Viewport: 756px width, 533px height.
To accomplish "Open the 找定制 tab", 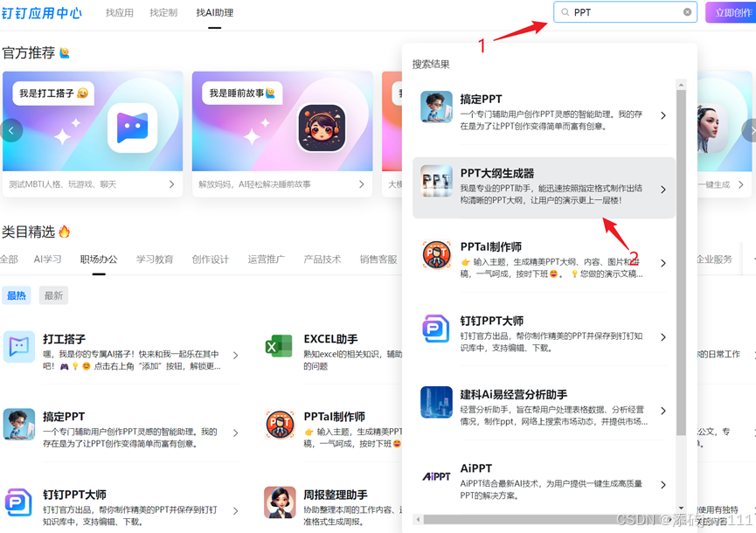I will (163, 13).
